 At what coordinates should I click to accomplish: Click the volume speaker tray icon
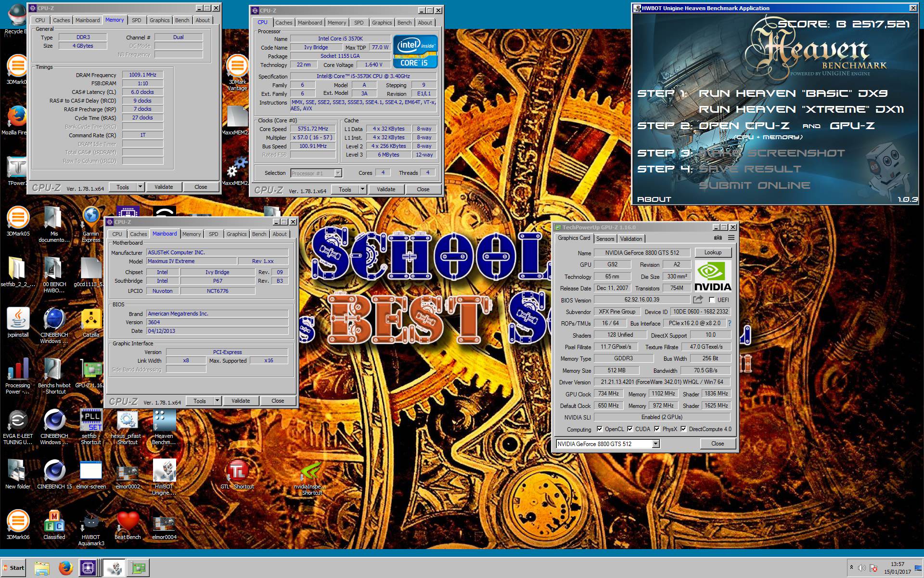click(861, 568)
